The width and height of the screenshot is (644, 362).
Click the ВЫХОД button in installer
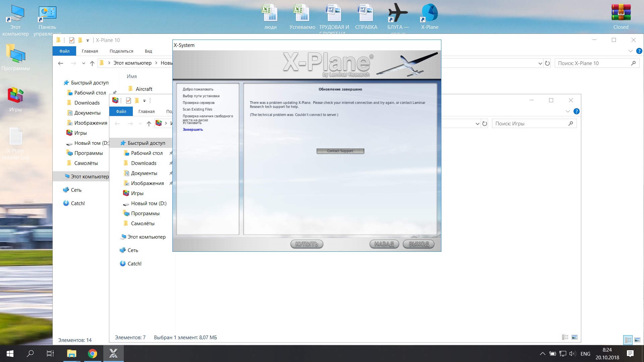click(419, 244)
